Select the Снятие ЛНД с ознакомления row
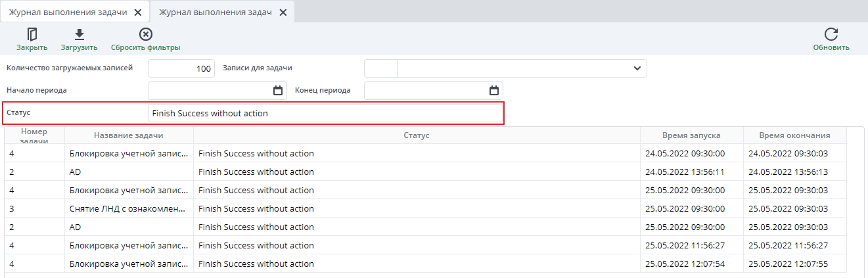 click(x=128, y=209)
